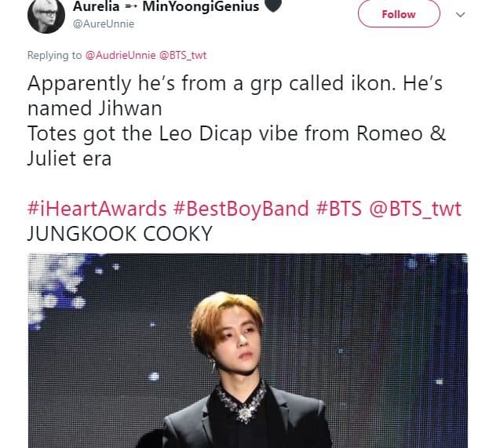Click the black heart emoji beside the name
The height and width of the screenshot is (448, 478).
click(x=272, y=6)
